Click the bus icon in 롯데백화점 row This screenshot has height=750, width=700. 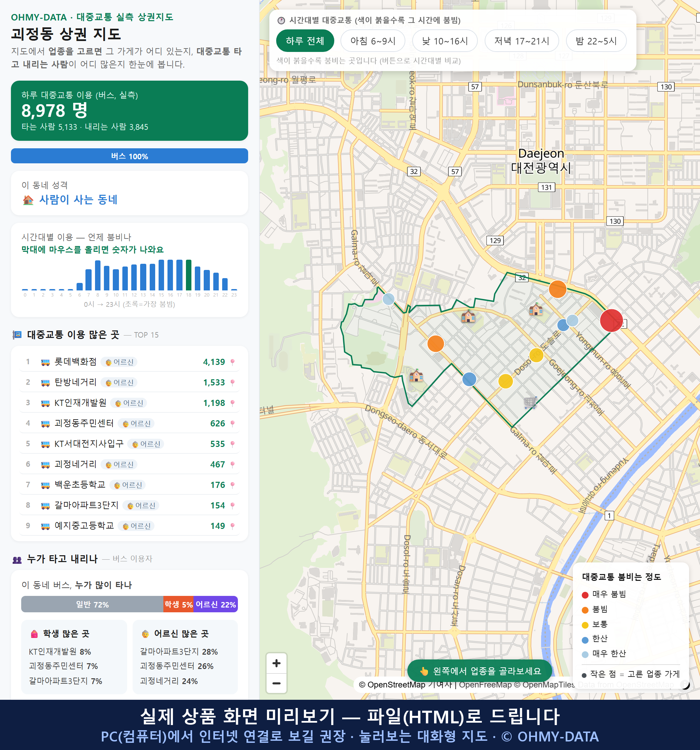pos(45,362)
